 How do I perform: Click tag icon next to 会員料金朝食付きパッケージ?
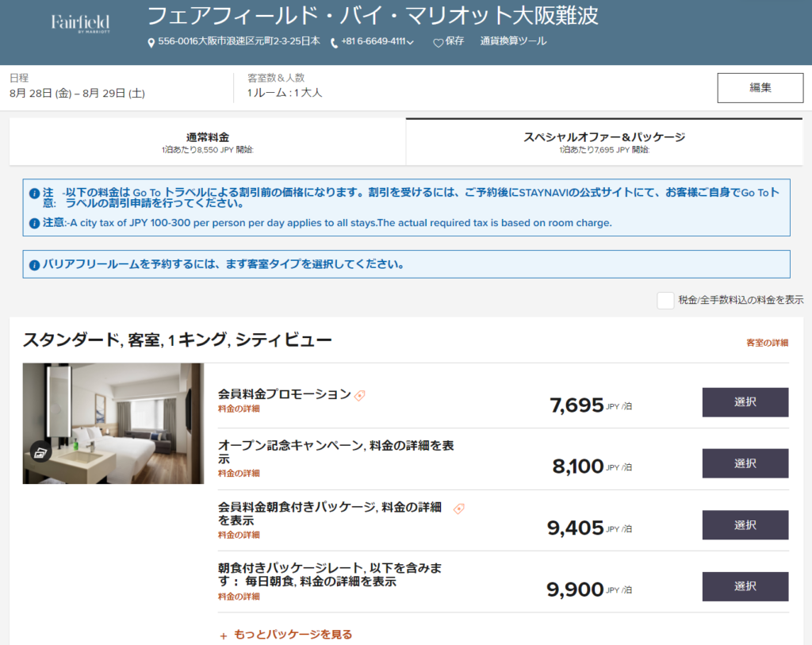(x=458, y=509)
